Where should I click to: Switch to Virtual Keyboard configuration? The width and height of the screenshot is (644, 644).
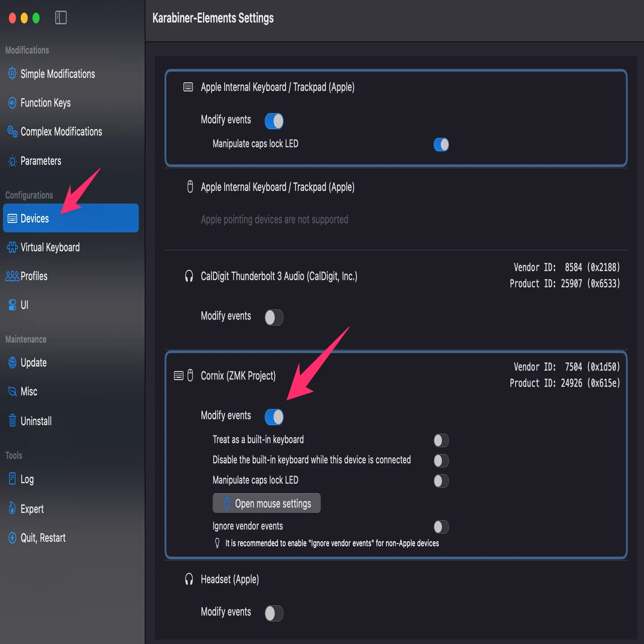coord(71,247)
